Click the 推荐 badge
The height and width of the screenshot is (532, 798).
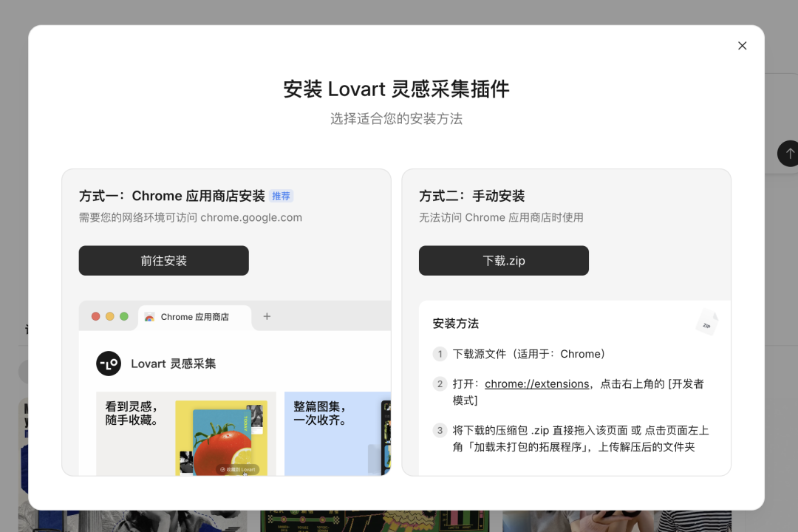281,196
